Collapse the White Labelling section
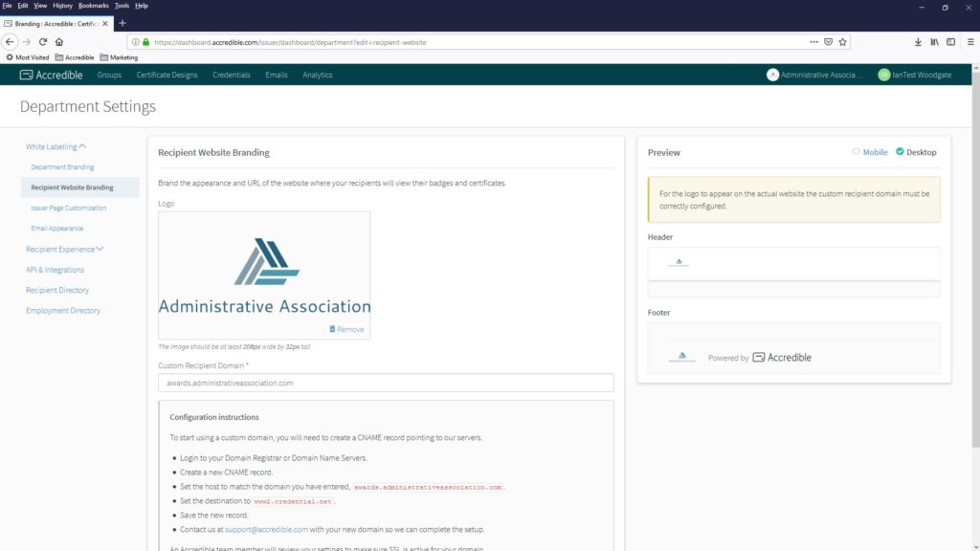Image resolution: width=980 pixels, height=551 pixels. [56, 146]
